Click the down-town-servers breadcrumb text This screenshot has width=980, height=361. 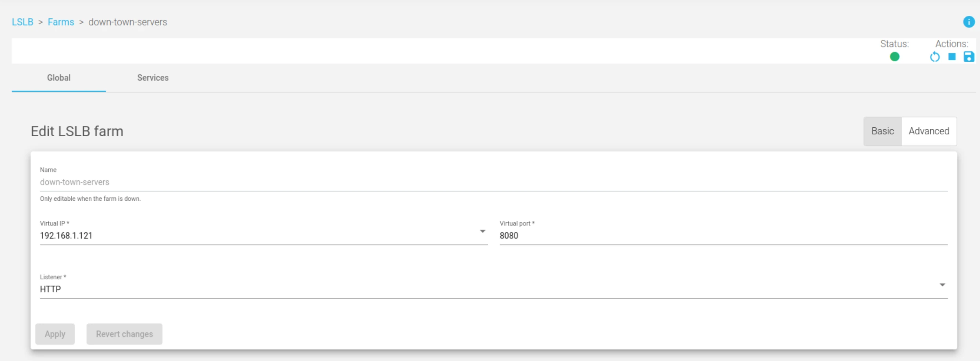128,22
